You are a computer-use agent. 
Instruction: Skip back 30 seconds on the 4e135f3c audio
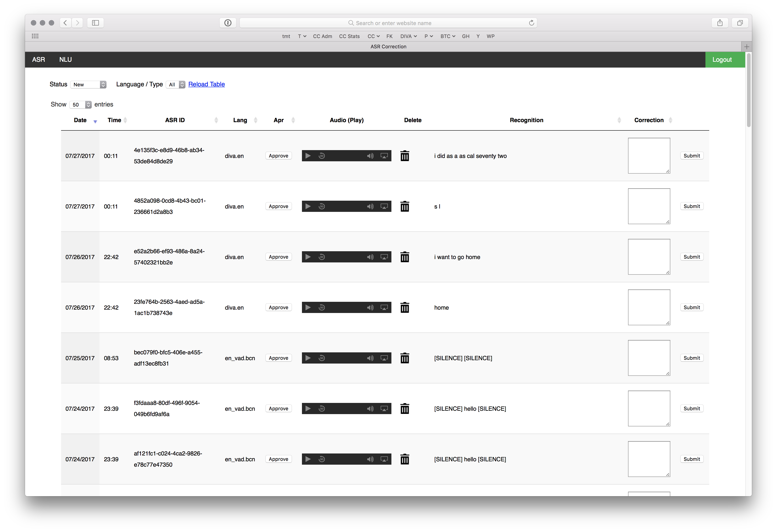(x=322, y=156)
